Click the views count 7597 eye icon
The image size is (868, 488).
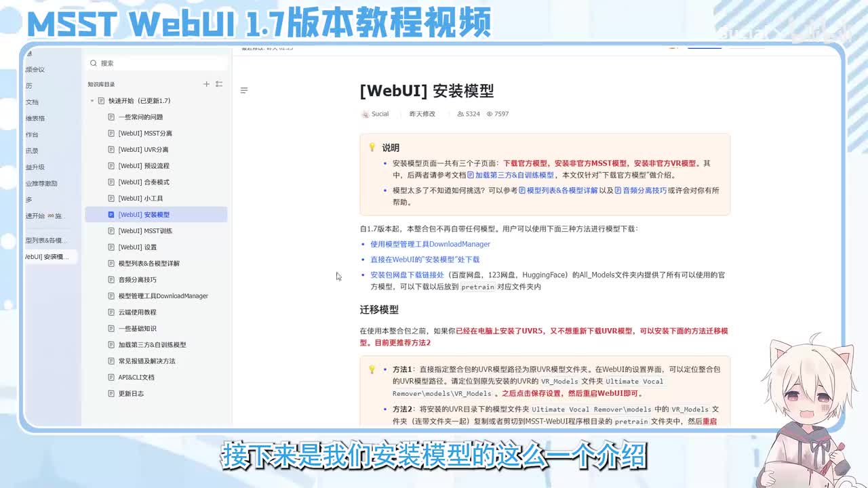(490, 114)
